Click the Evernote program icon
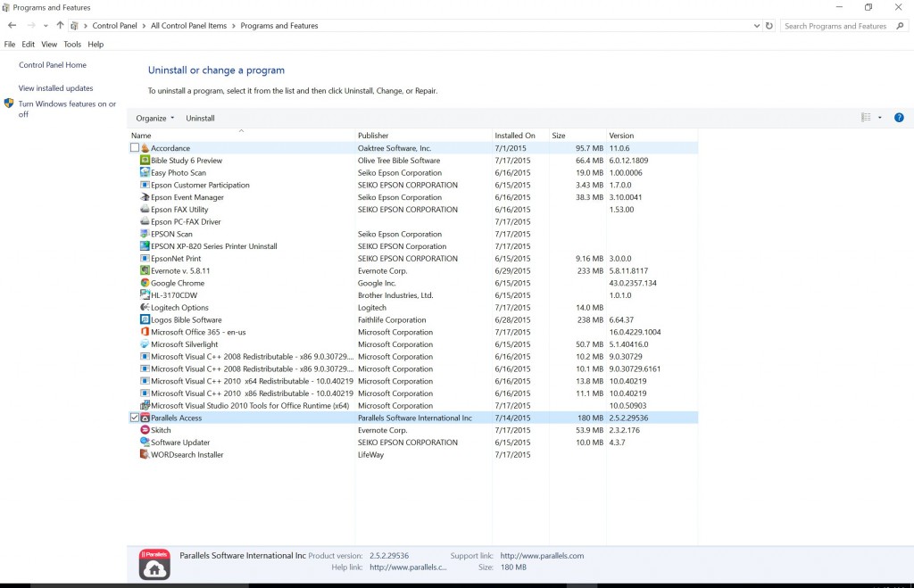This screenshot has height=588, width=914. [143, 270]
